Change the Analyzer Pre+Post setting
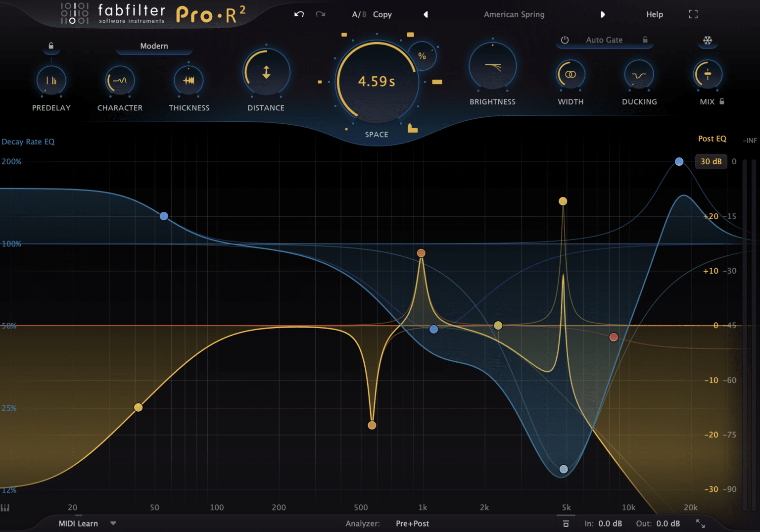Viewport: 760px width, 532px height. tap(412, 523)
